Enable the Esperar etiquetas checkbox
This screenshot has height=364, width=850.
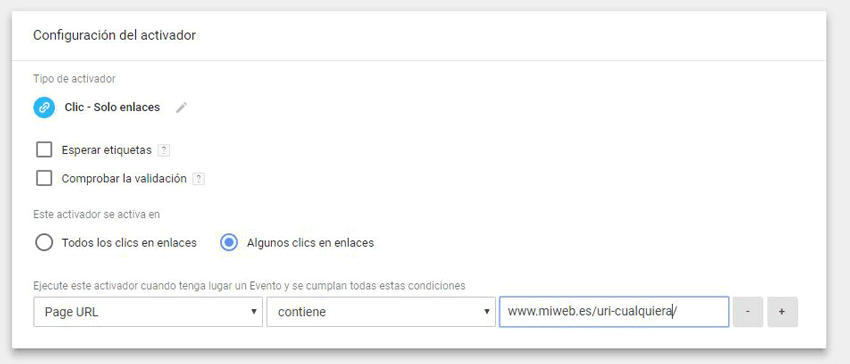(x=44, y=150)
